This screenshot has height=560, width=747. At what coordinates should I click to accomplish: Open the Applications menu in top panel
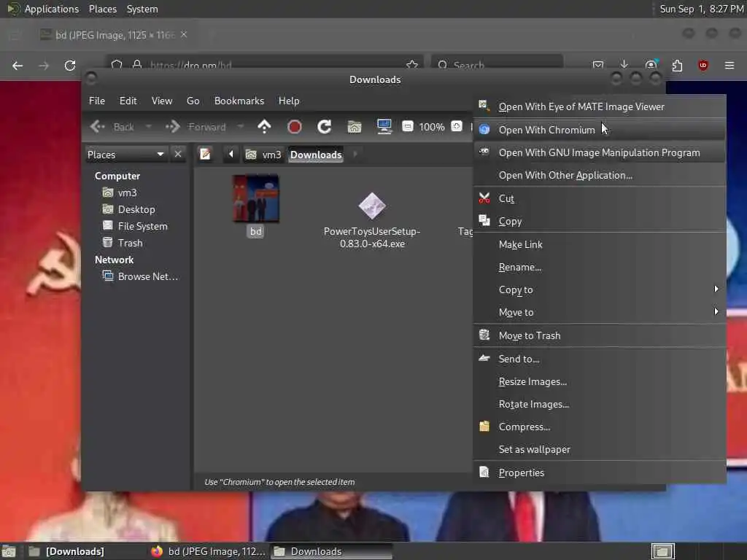pos(52,9)
